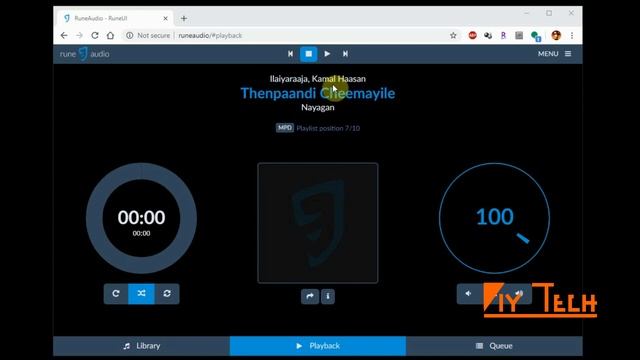This screenshot has height=360, width=640.
Task: Click the Not secure site info indicator
Action: point(148,36)
